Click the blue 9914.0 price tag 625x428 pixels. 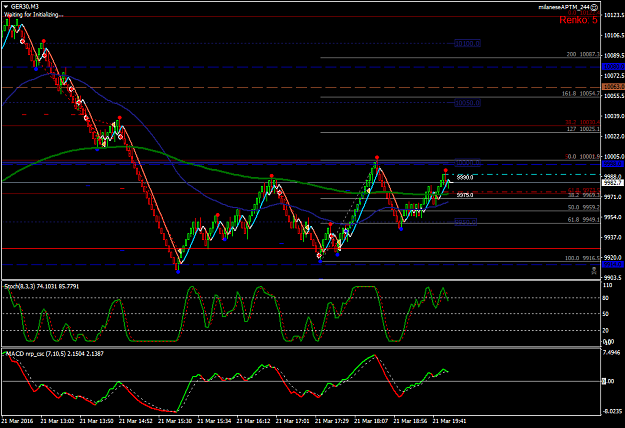pyautogui.click(x=613, y=265)
